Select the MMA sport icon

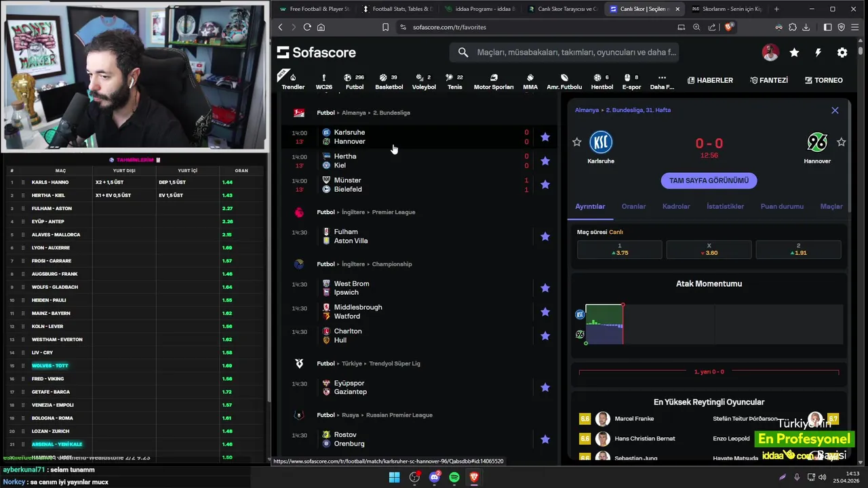pyautogui.click(x=530, y=81)
